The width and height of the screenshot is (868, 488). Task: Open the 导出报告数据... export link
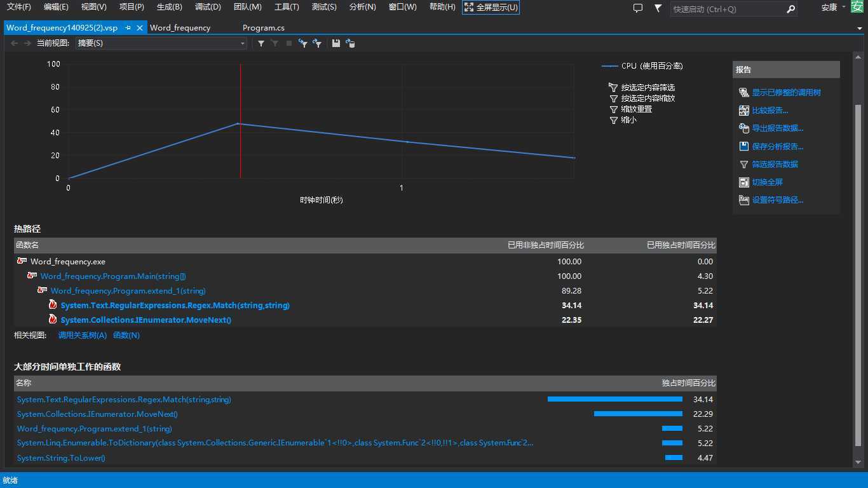tap(778, 128)
